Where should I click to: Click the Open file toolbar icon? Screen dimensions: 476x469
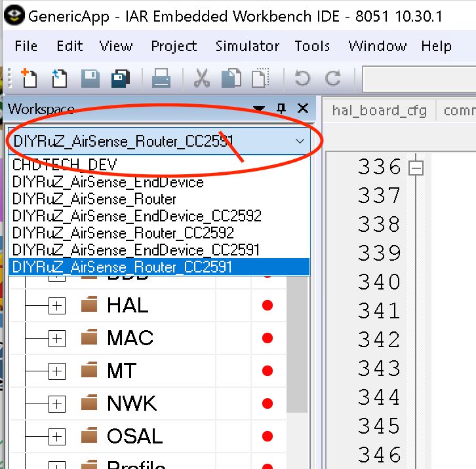point(59,78)
